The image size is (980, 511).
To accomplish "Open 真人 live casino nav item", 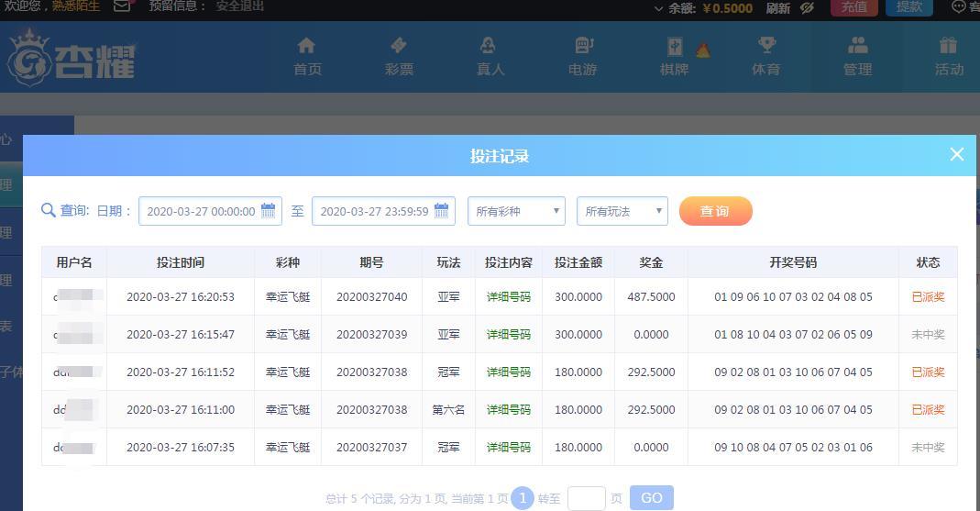I will [x=490, y=56].
